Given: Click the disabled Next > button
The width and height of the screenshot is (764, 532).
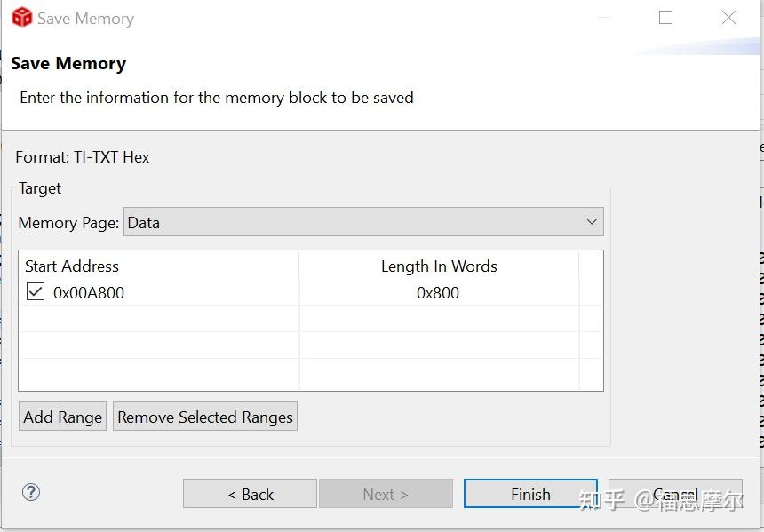Looking at the screenshot, I should point(386,494).
